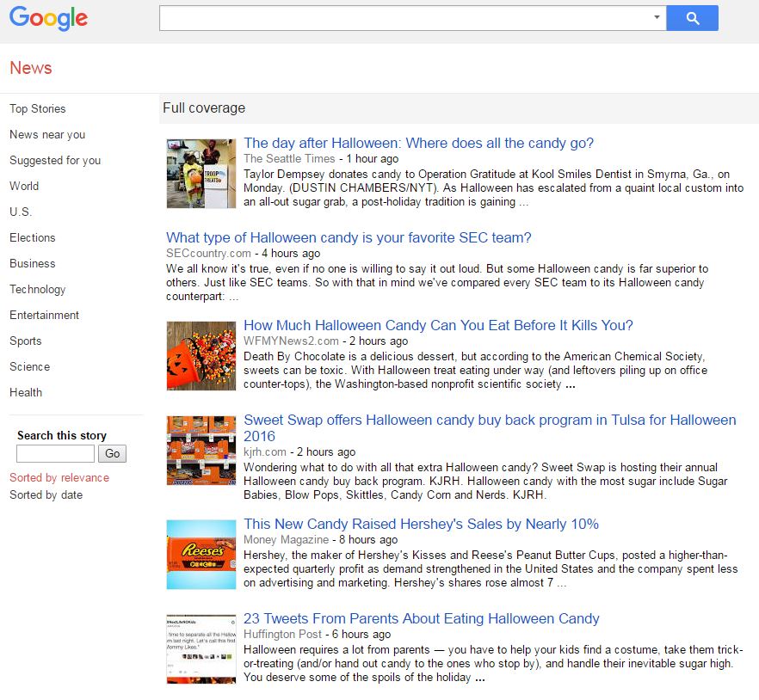The height and width of the screenshot is (700, 759).
Task: Click 'WFMYNews2.com' source name
Action: pyautogui.click(x=291, y=341)
